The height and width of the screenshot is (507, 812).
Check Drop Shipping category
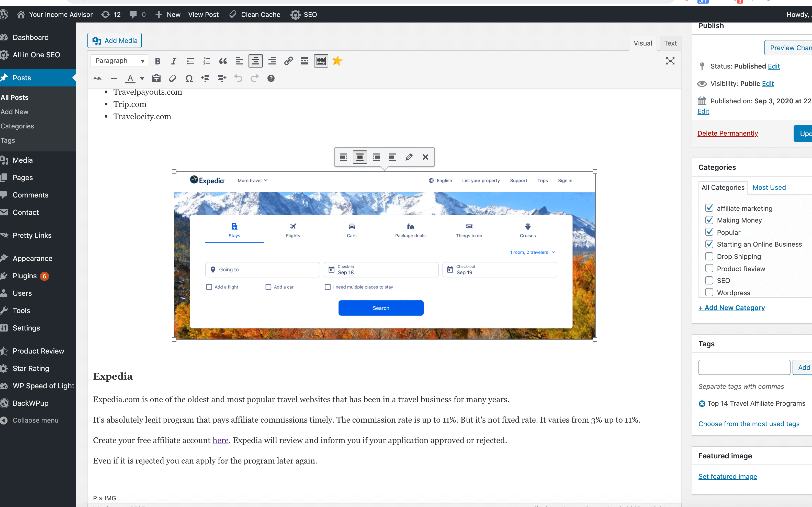click(709, 256)
